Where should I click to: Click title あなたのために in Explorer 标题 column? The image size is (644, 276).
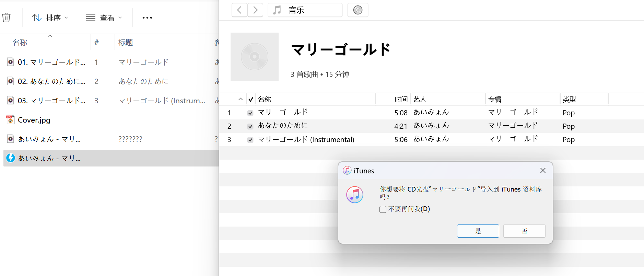[143, 81]
